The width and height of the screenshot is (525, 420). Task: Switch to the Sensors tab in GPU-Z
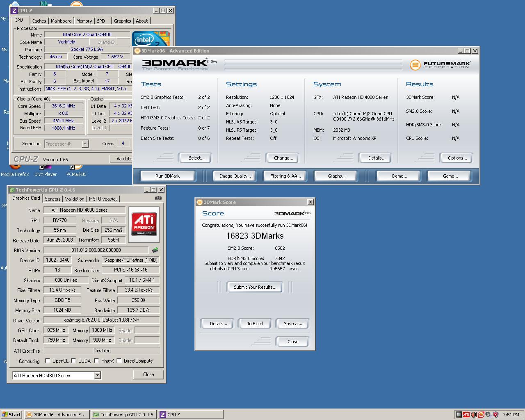(x=52, y=199)
